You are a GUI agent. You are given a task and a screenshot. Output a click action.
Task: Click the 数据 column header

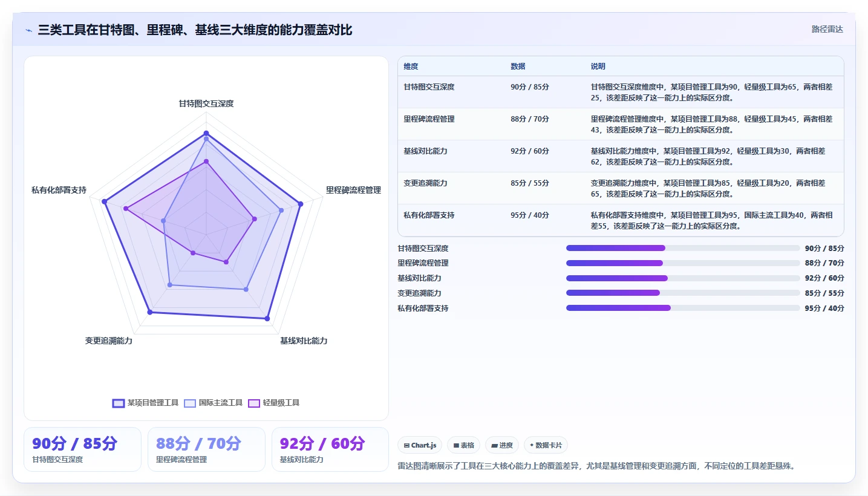[518, 67]
